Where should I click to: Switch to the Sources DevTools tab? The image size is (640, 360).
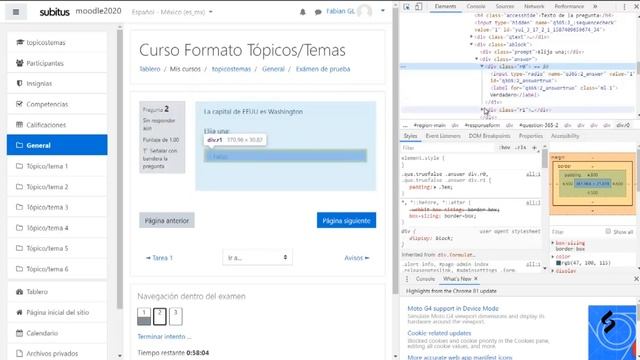point(505,6)
